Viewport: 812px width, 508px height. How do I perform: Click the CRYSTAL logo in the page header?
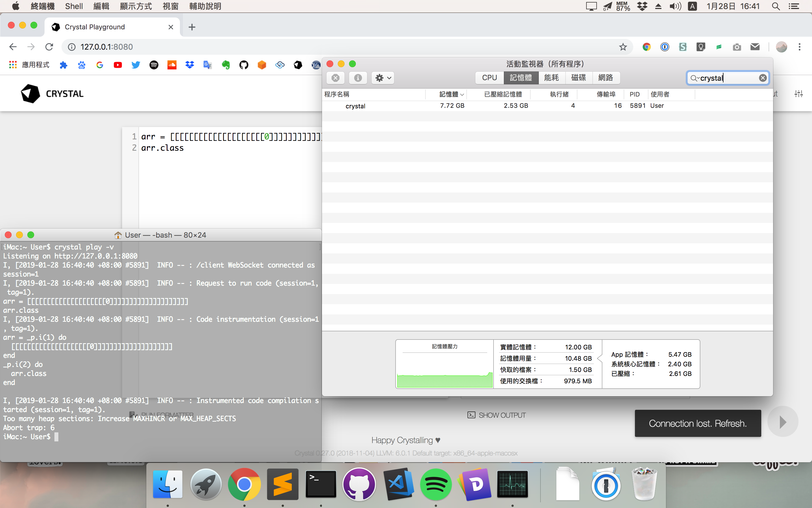click(x=52, y=94)
